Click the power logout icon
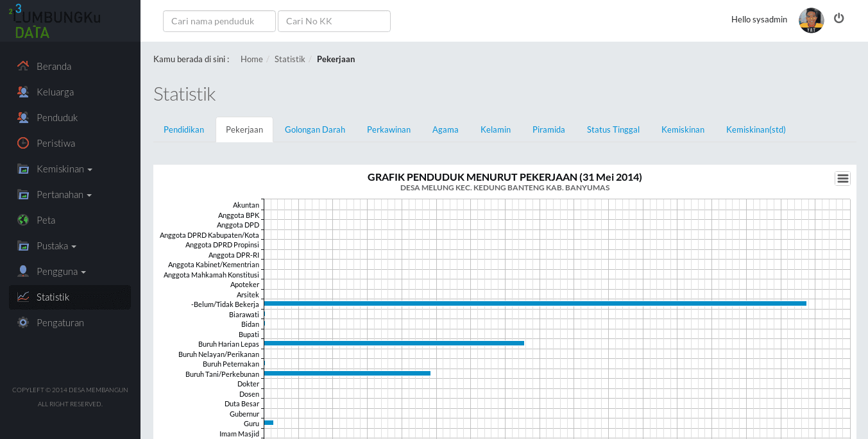 coord(839,19)
